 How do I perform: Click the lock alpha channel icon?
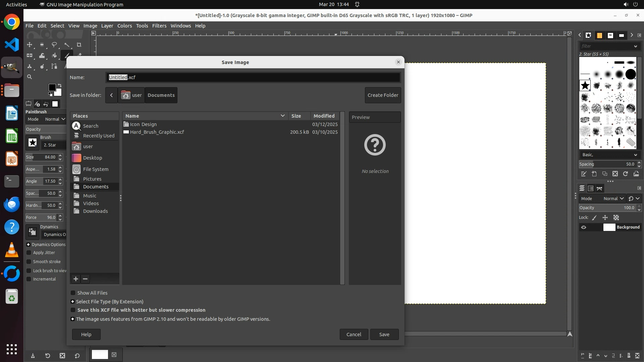[x=616, y=218]
